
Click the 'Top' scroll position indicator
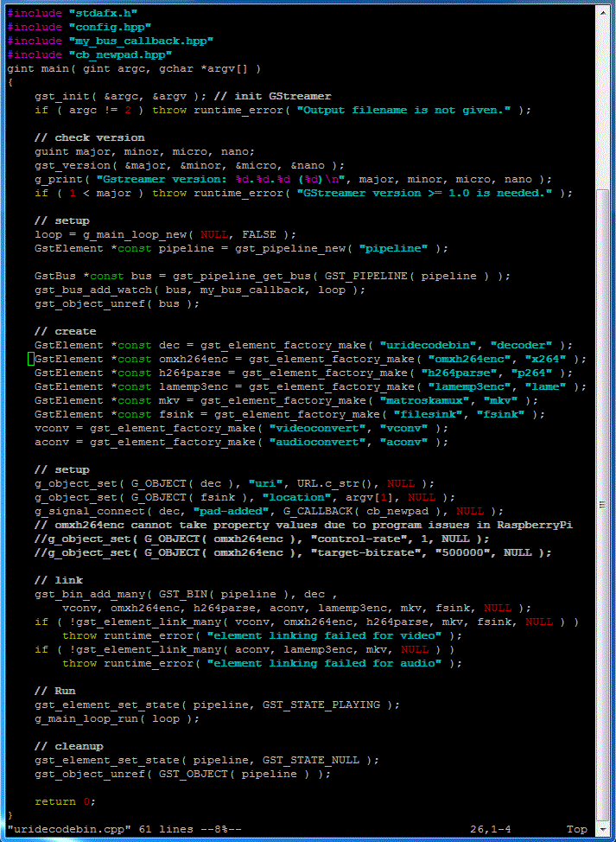tap(577, 829)
